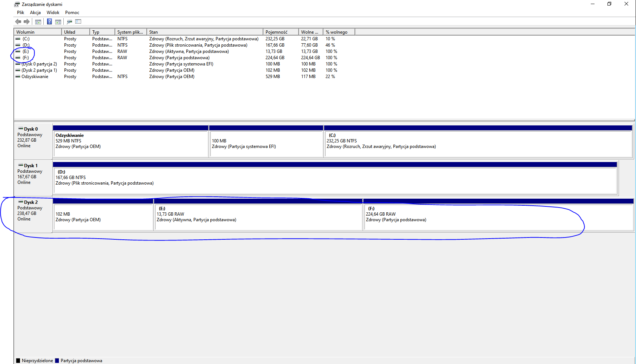Sort by the % wolnego column header
636x364 pixels.
pos(339,32)
